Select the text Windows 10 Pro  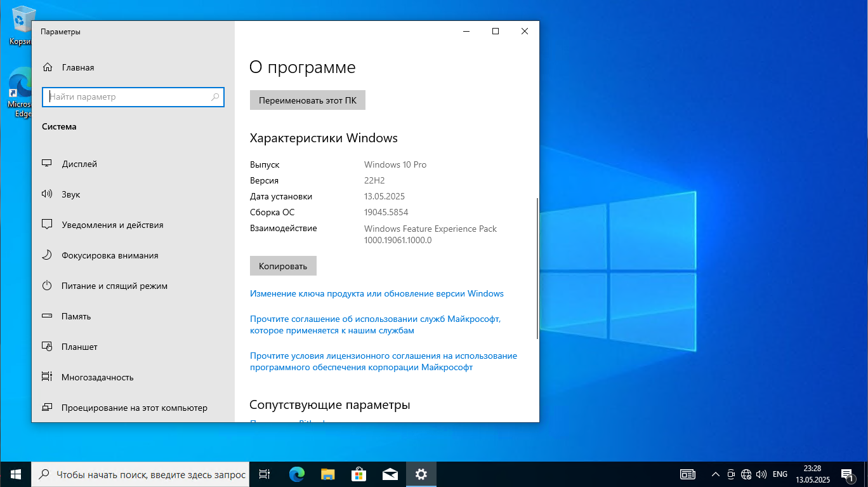(395, 164)
